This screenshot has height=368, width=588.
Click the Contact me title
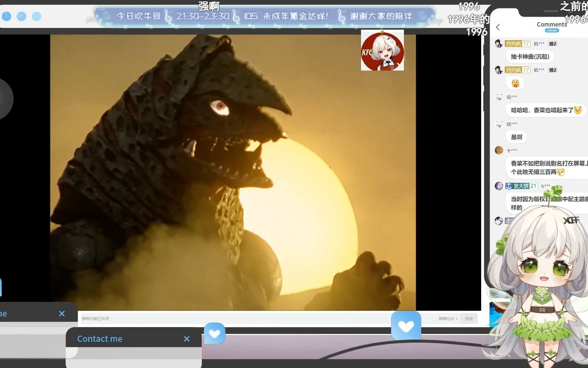tap(100, 339)
